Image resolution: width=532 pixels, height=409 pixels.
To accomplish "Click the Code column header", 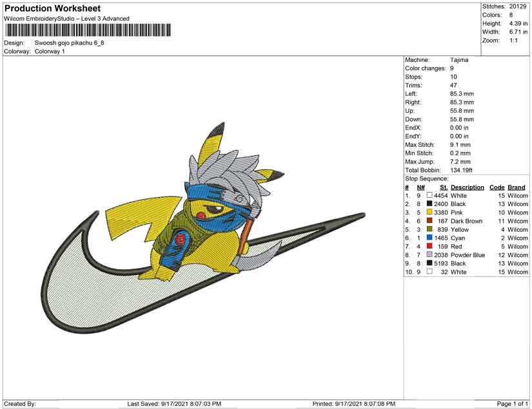I will 497,187.
